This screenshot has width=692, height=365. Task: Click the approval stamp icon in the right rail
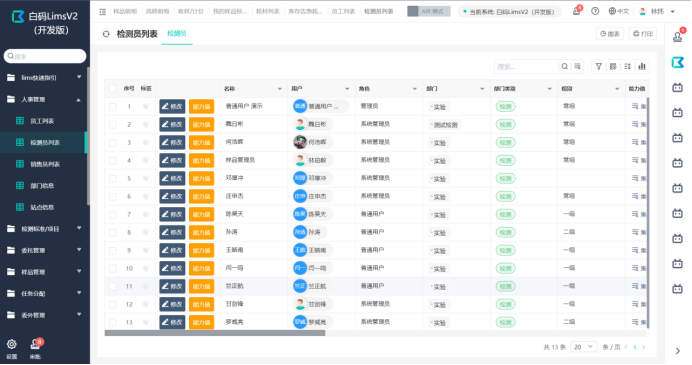pos(677,37)
